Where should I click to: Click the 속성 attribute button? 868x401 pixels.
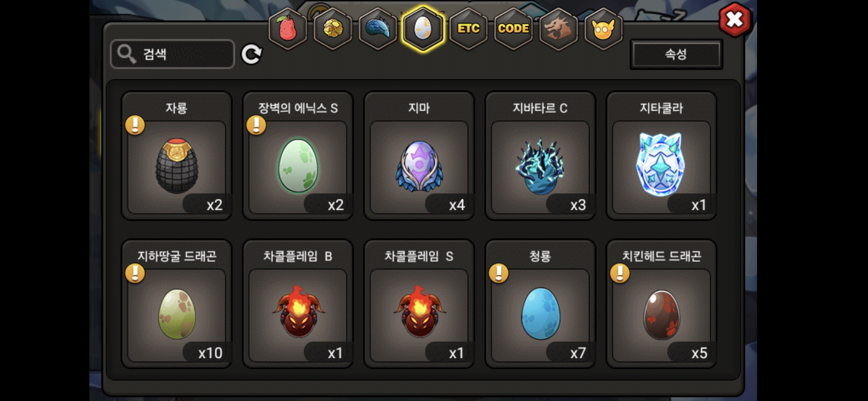coord(676,54)
